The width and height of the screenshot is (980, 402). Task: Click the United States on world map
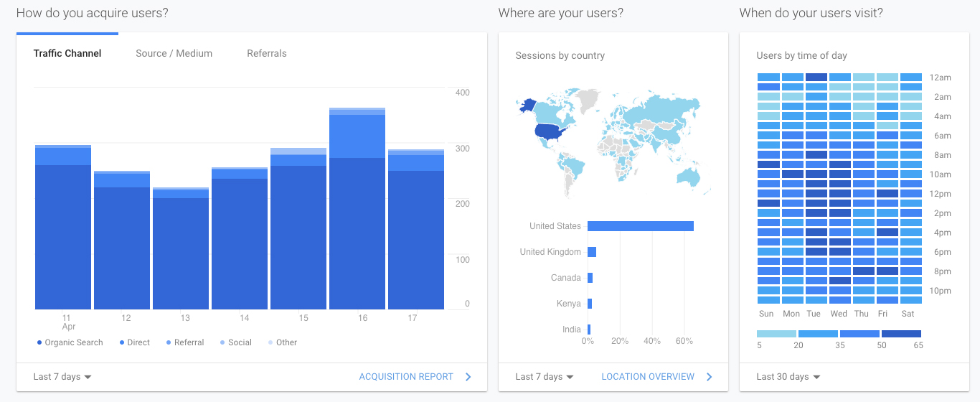(547, 131)
